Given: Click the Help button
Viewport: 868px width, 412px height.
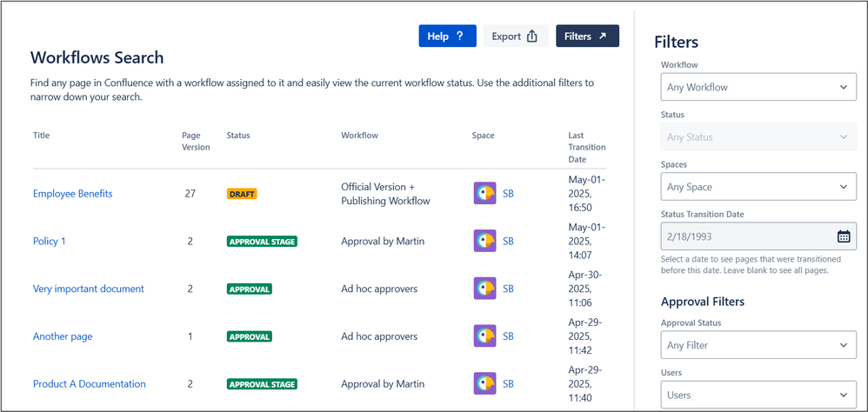Looking at the screenshot, I should coord(447,36).
